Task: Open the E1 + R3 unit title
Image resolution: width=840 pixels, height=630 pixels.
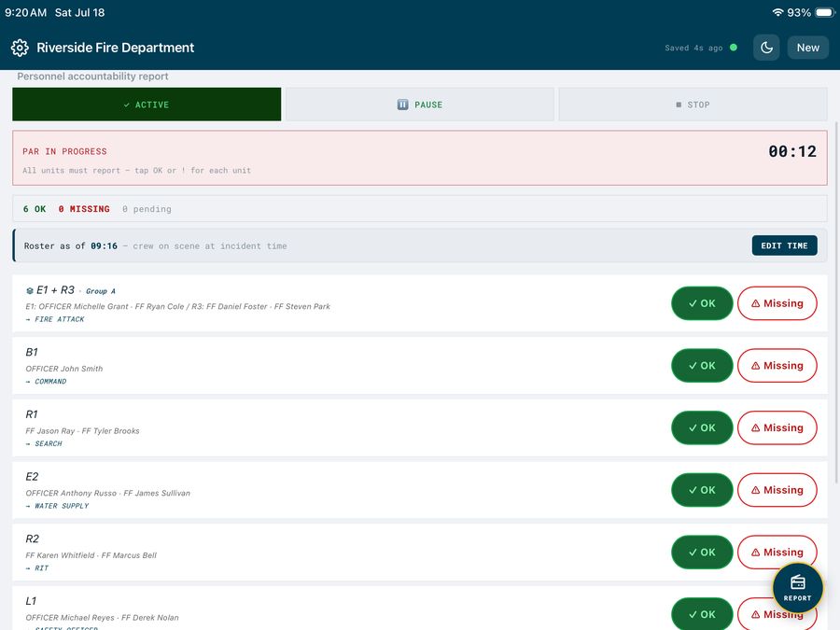Action: click(x=55, y=290)
